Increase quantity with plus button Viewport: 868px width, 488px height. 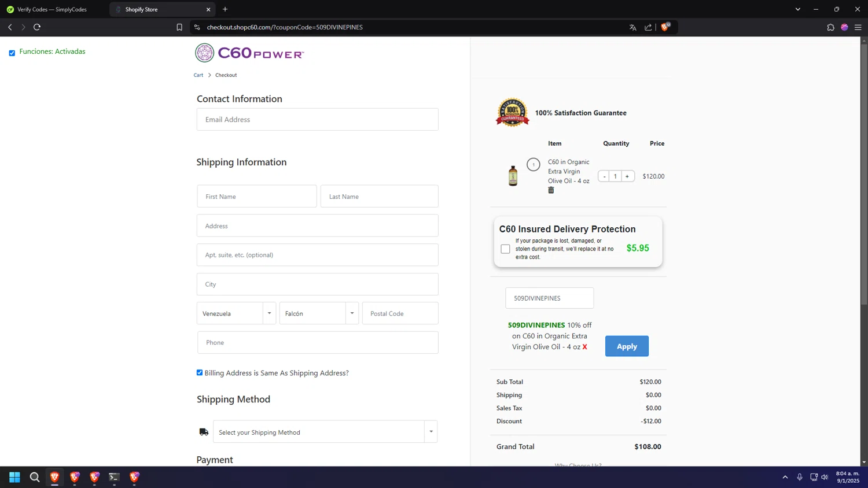pos(627,176)
